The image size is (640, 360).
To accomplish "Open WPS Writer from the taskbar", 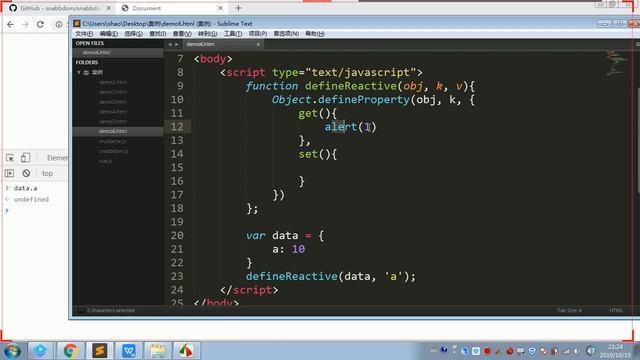I will tap(129, 351).
